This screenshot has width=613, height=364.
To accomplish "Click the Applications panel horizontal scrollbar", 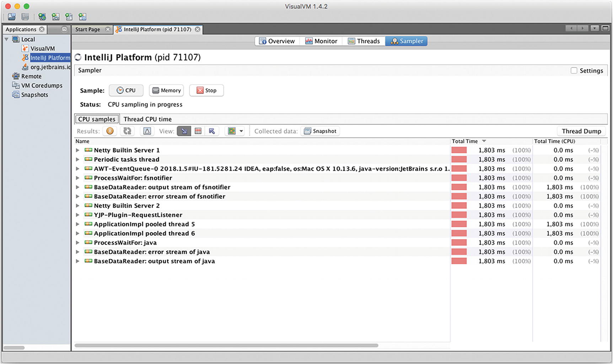I will [14, 348].
